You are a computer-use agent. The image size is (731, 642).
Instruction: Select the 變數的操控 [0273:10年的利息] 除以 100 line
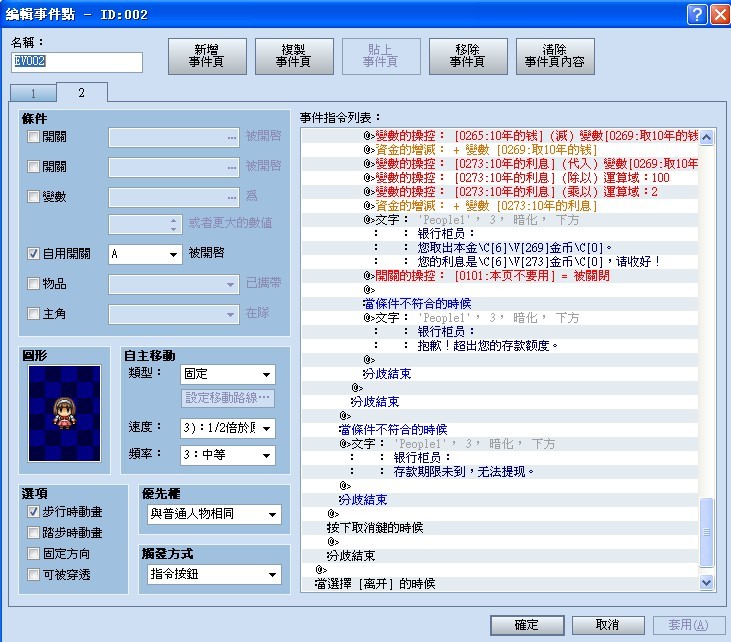point(500,178)
